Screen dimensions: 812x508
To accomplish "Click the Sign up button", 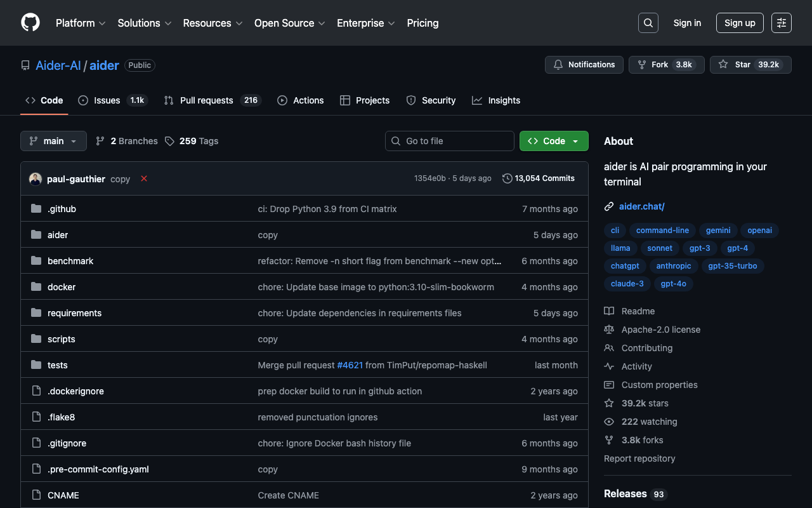I will pos(739,23).
